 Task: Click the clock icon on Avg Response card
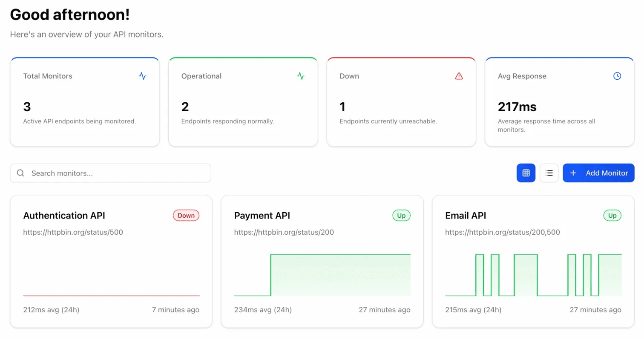pyautogui.click(x=617, y=76)
